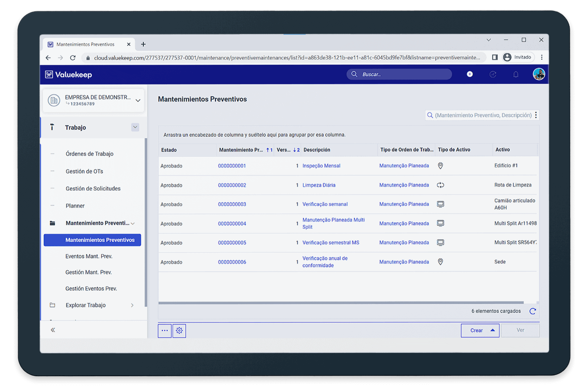
Task: Click the Valuekeep logo
Action: [x=69, y=75]
